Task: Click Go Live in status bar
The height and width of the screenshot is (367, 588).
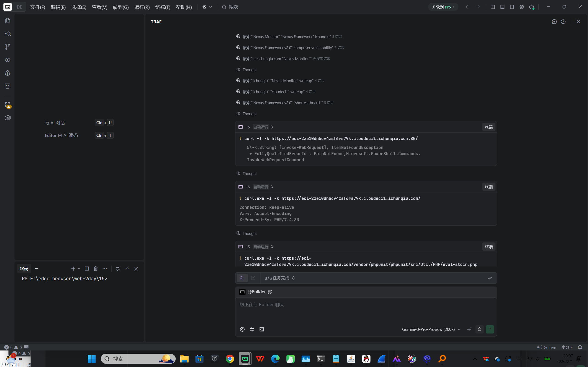Action: pos(547,347)
